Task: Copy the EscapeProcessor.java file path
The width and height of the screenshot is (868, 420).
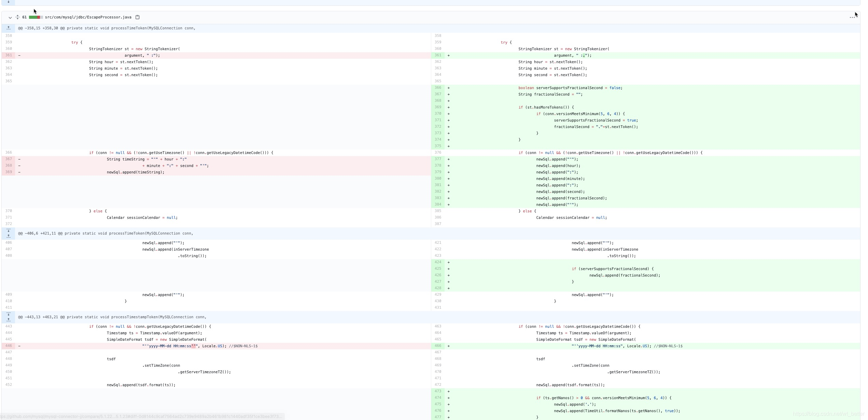Action: pos(137,17)
